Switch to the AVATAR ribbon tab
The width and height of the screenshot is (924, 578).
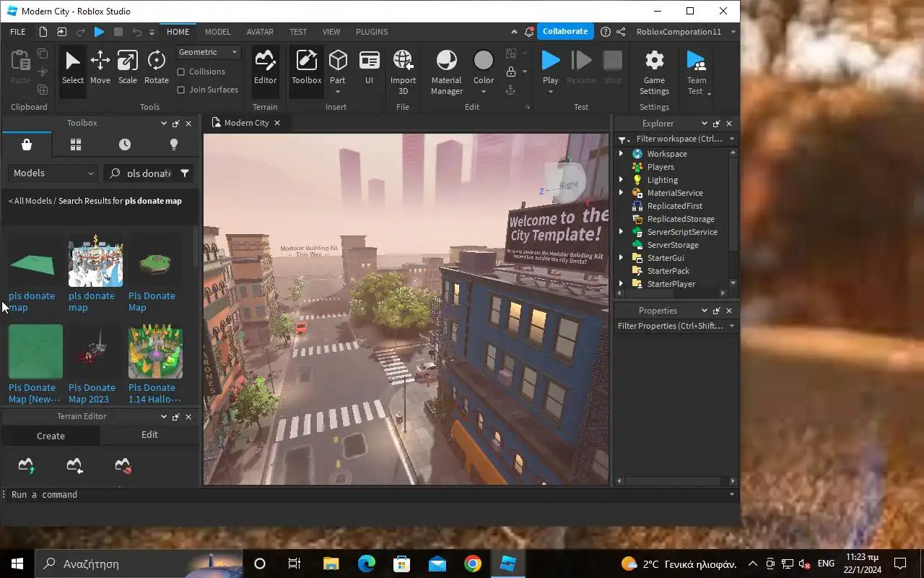pyautogui.click(x=260, y=32)
